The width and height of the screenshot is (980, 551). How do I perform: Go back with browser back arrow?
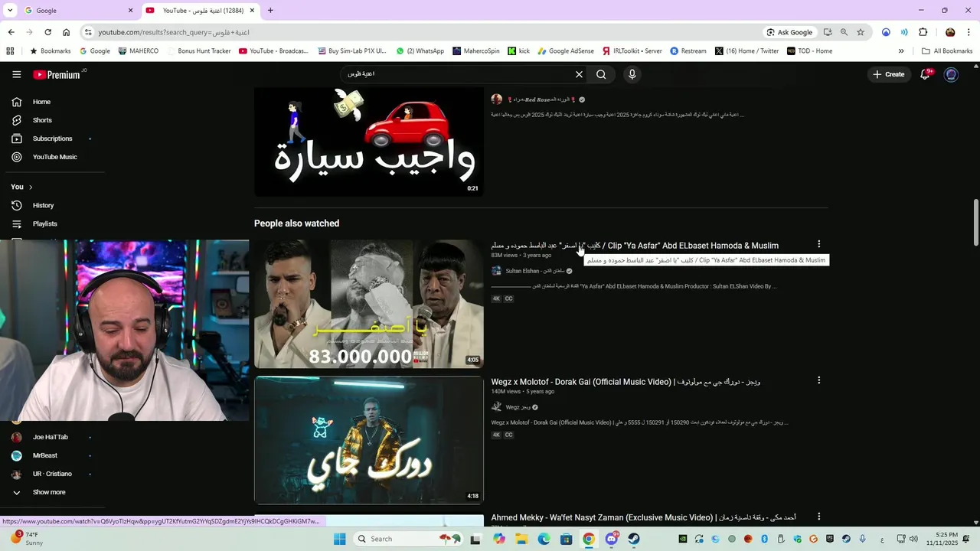pyautogui.click(x=11, y=32)
